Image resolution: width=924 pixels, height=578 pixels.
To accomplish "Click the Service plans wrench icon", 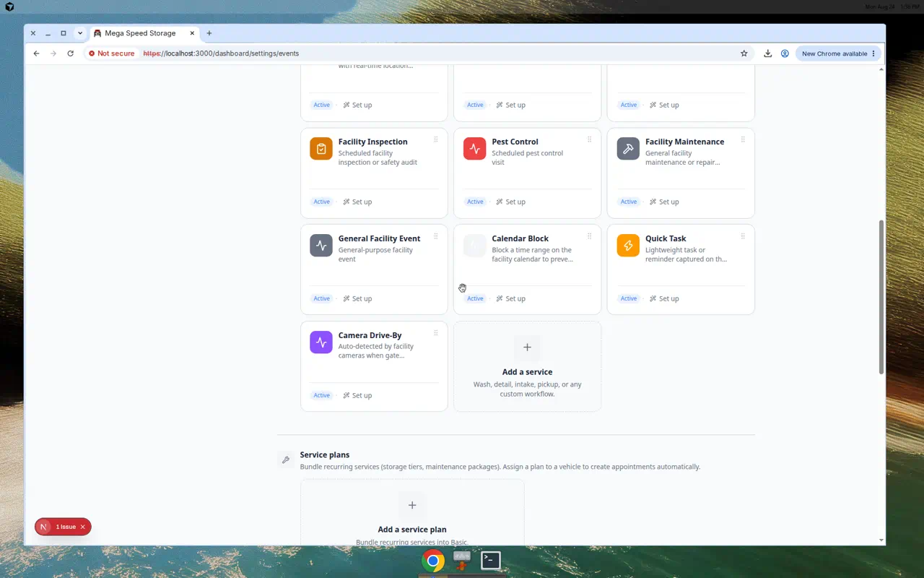I will (x=286, y=460).
